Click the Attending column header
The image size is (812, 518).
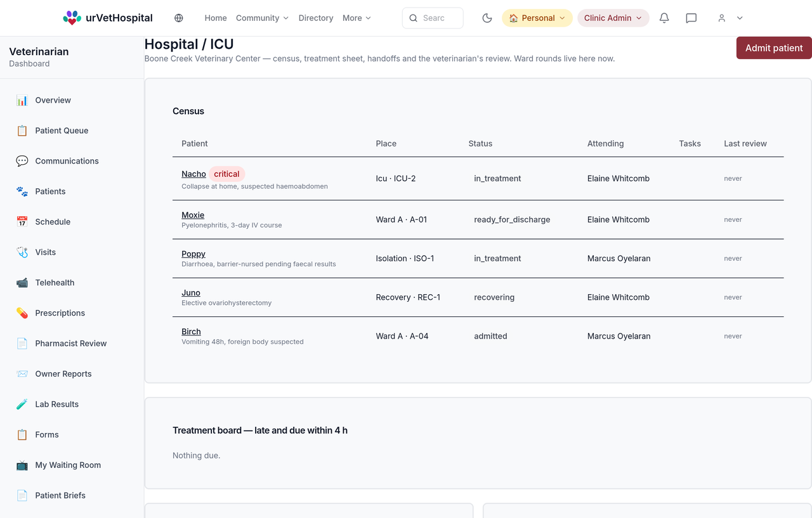[605, 143]
